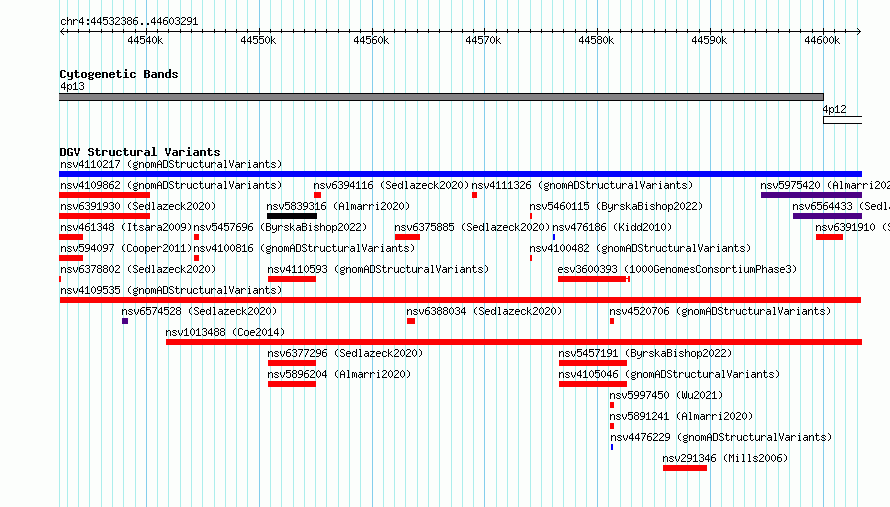Click the chr4:44532386..44603291 region label
The image size is (890, 507).
(129, 22)
